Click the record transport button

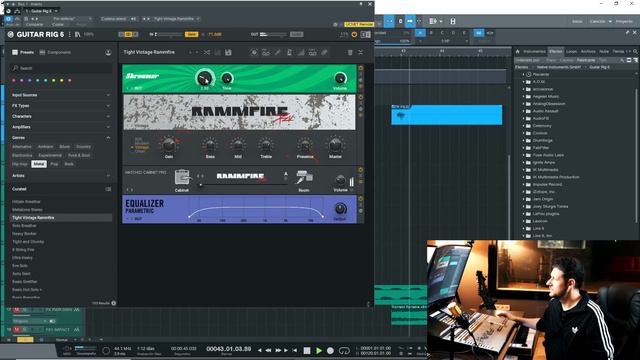click(330, 350)
